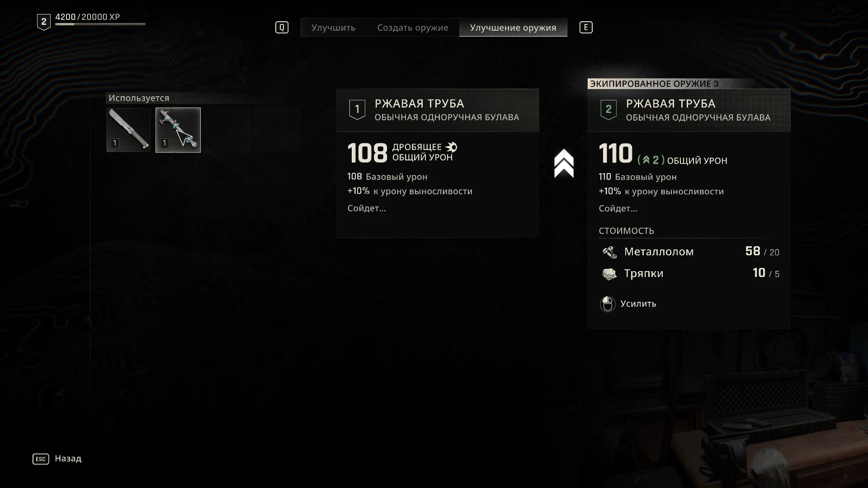Click the Тряпки rags resource icon
Viewport: 868px width, 488px height.
click(x=609, y=274)
